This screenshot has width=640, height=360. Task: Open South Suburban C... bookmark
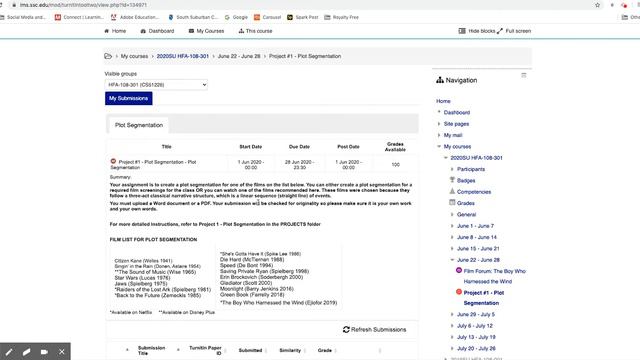click(x=193, y=17)
